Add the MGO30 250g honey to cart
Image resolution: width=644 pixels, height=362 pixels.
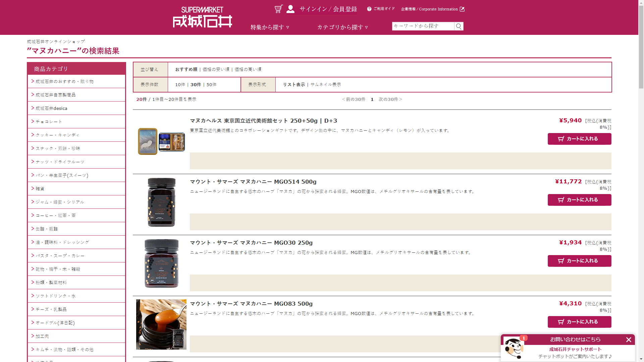pos(579,261)
